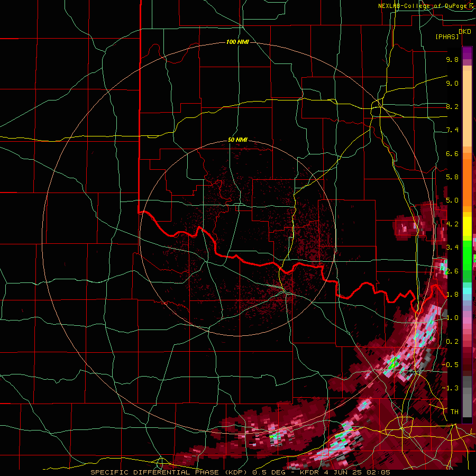The image size is (476, 476).
Task: Click the 1.0 scale value
Action: 452,318
